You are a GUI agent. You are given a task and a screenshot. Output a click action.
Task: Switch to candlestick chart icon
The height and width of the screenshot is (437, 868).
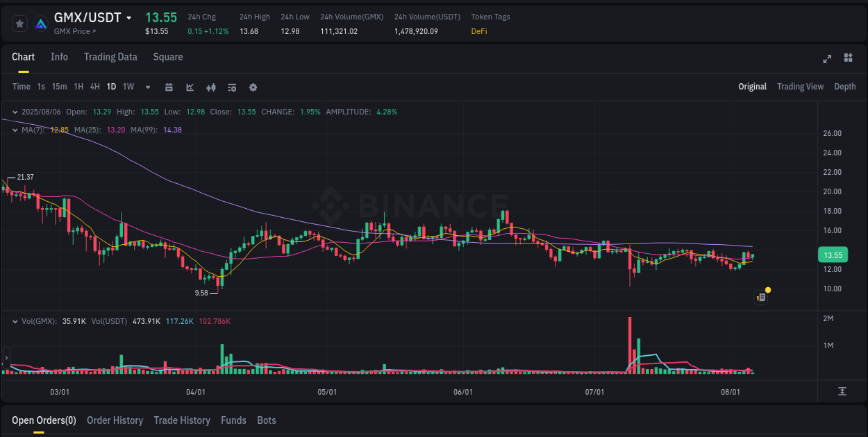[211, 87]
